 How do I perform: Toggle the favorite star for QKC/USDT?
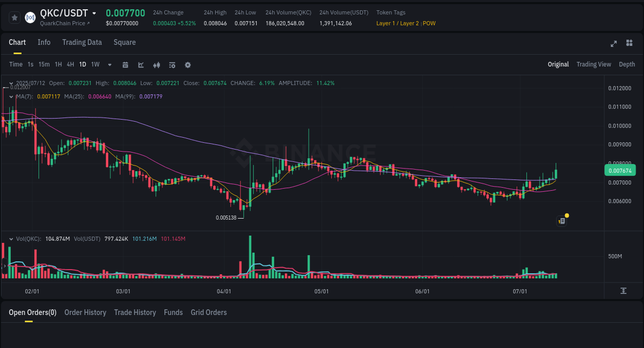point(15,17)
